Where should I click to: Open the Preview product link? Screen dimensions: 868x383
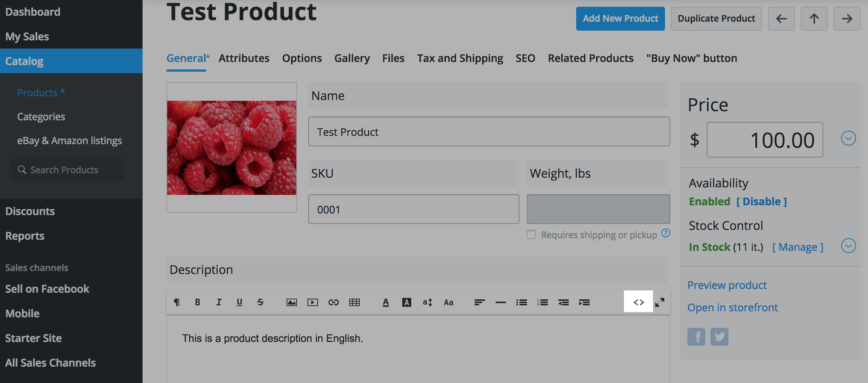[x=727, y=285]
